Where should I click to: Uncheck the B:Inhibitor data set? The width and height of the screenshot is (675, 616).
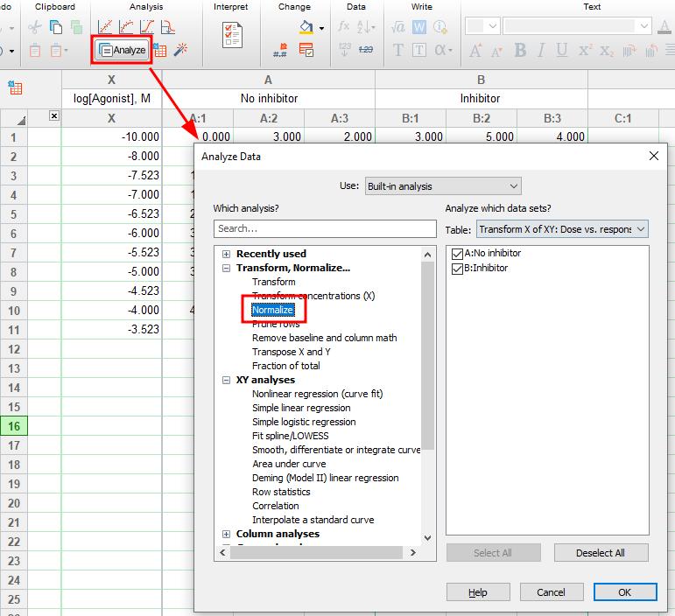[x=457, y=269]
